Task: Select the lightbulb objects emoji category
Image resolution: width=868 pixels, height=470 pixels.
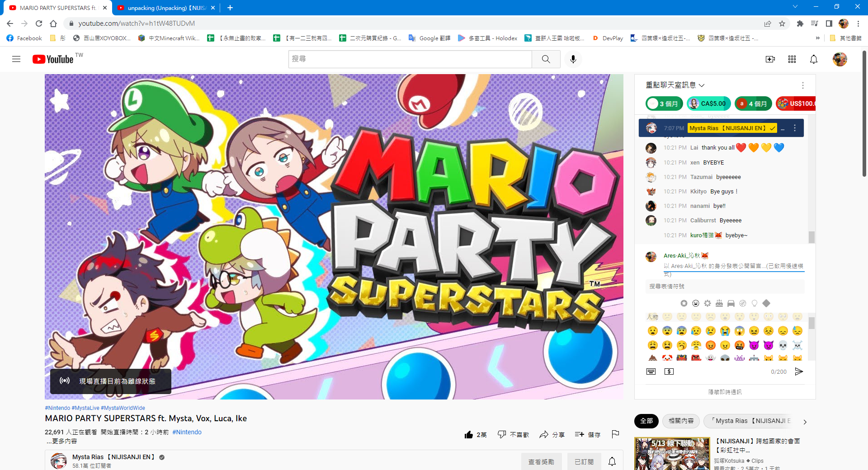Action: 755,303
